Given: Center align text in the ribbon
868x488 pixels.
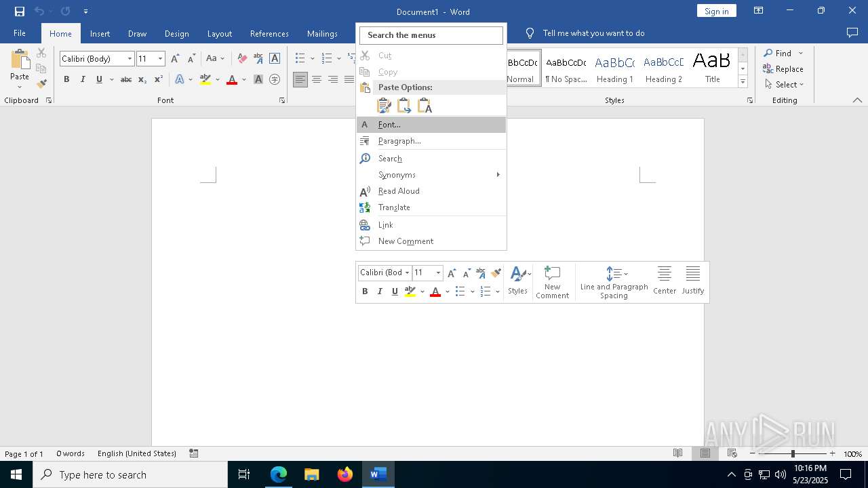Looking at the screenshot, I should [317, 79].
